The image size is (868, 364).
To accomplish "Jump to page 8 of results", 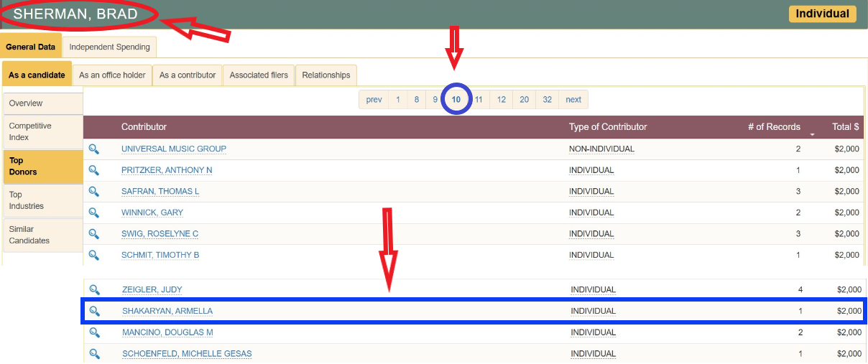I will 417,100.
